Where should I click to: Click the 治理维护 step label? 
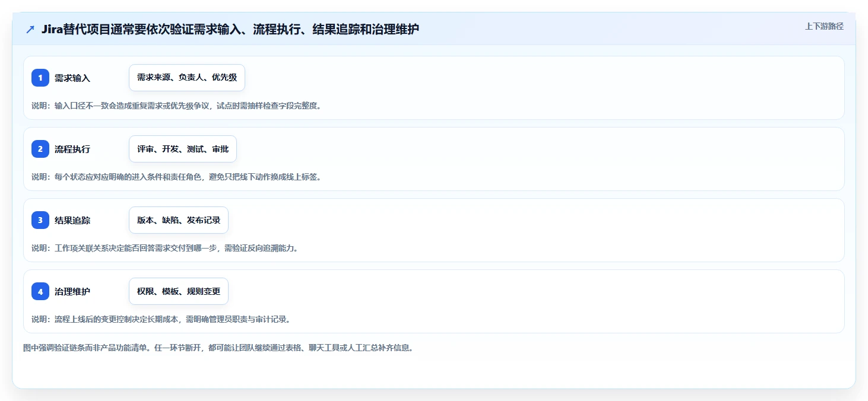pyautogui.click(x=72, y=291)
